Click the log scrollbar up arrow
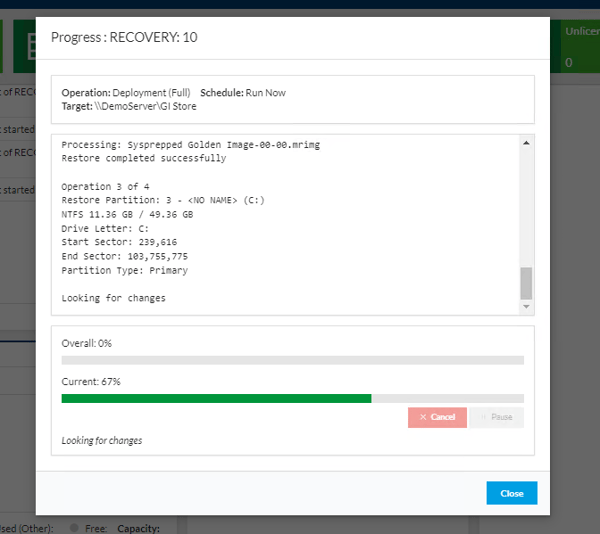 (526, 143)
